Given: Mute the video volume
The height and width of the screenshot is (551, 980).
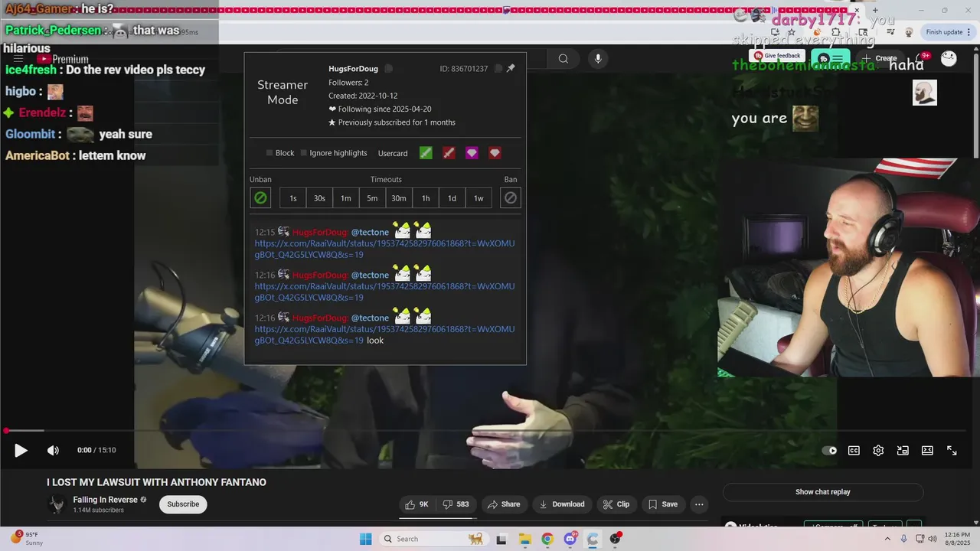Looking at the screenshot, I should tap(53, 451).
